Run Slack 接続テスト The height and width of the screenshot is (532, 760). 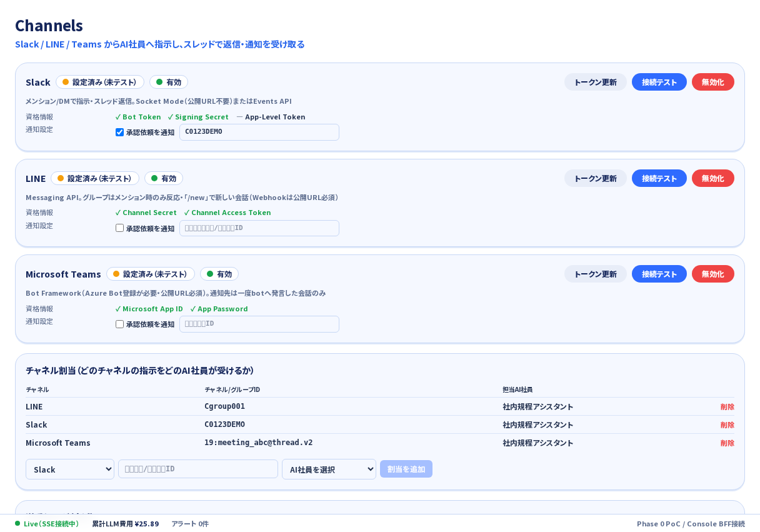[659, 82]
